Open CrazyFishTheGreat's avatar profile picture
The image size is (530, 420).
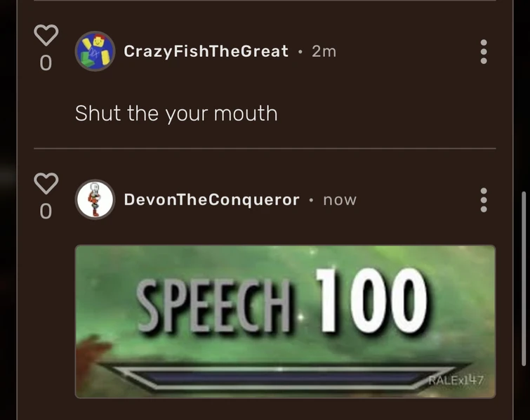[x=95, y=51]
